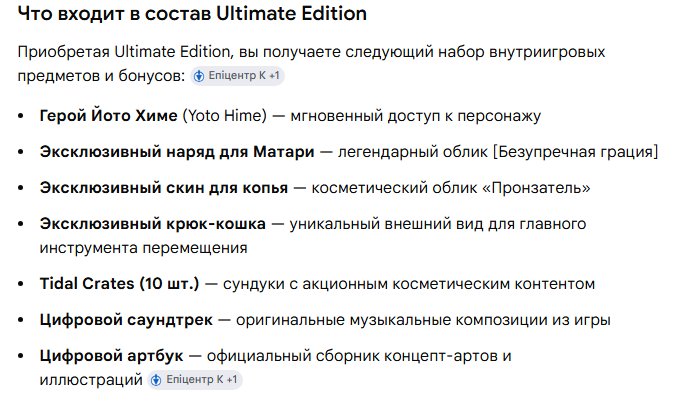This screenshot has width=678, height=418.
Task: Click the bold "Tidal Crates (10 шт.)" text
Action: pyautogui.click(x=119, y=284)
